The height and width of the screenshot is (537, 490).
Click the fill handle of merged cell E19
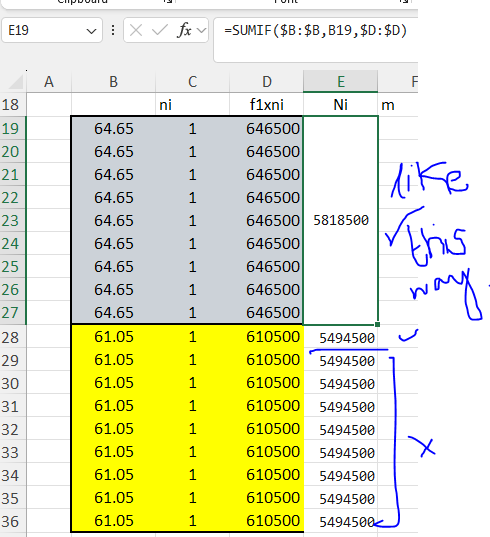click(377, 324)
